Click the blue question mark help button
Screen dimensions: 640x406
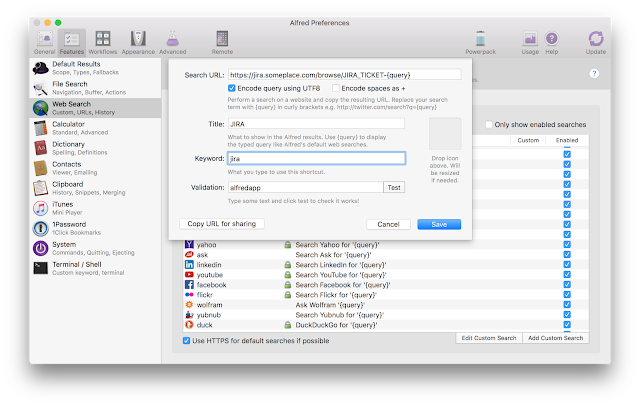(x=594, y=73)
